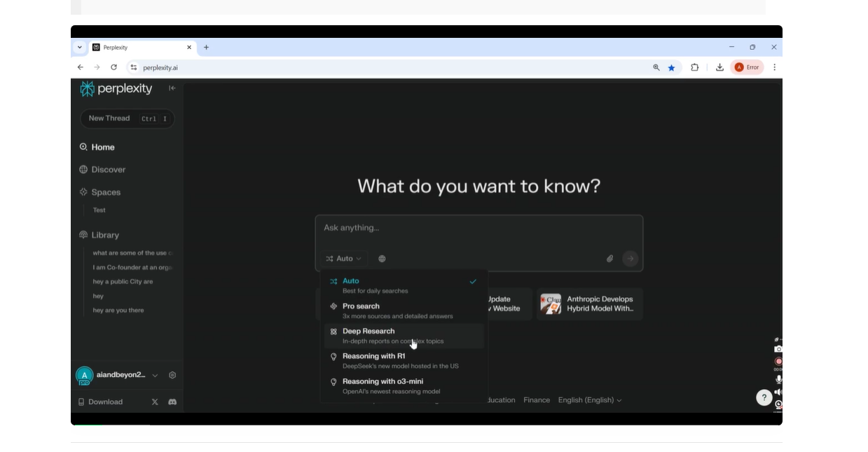
Task: Open the page zoom indicator
Action: click(x=656, y=67)
